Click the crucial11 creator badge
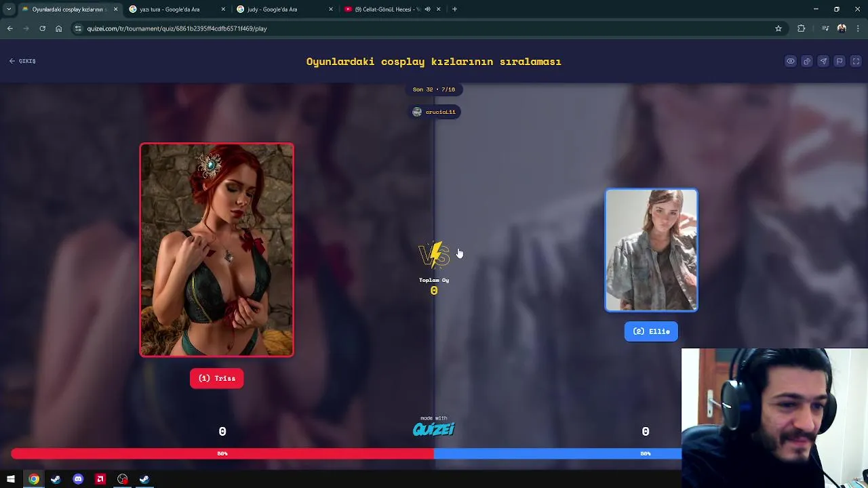 pos(434,112)
